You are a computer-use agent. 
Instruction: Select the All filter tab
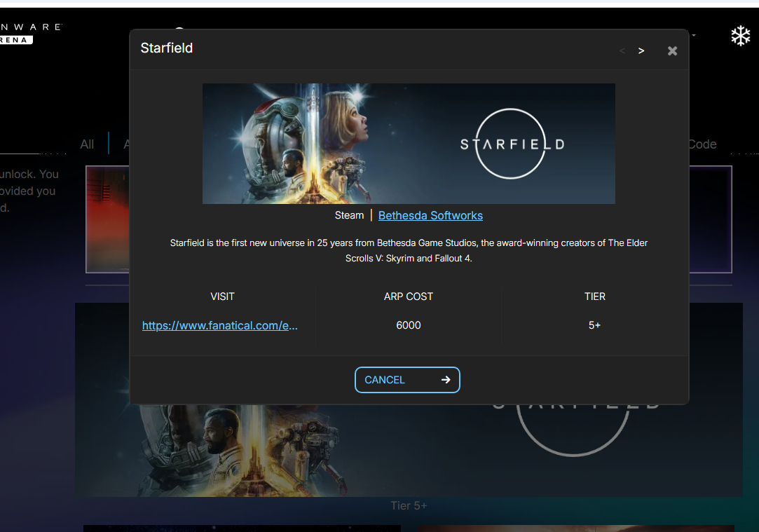87,144
